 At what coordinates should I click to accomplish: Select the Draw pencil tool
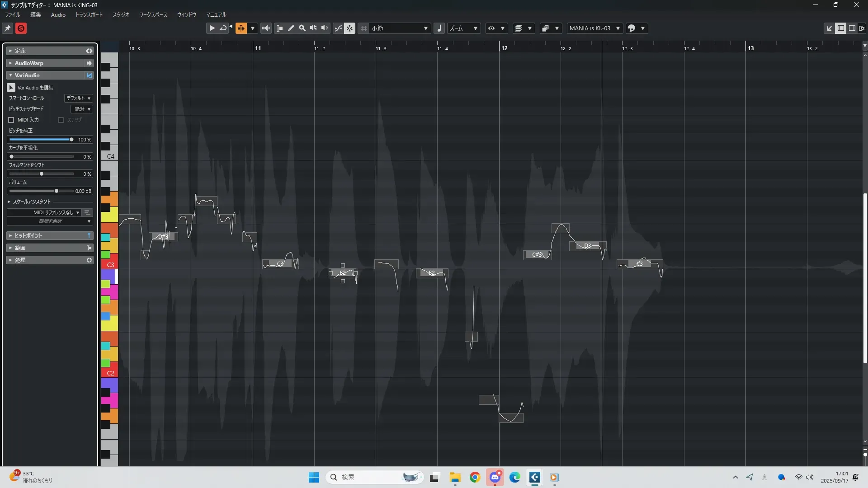point(291,28)
